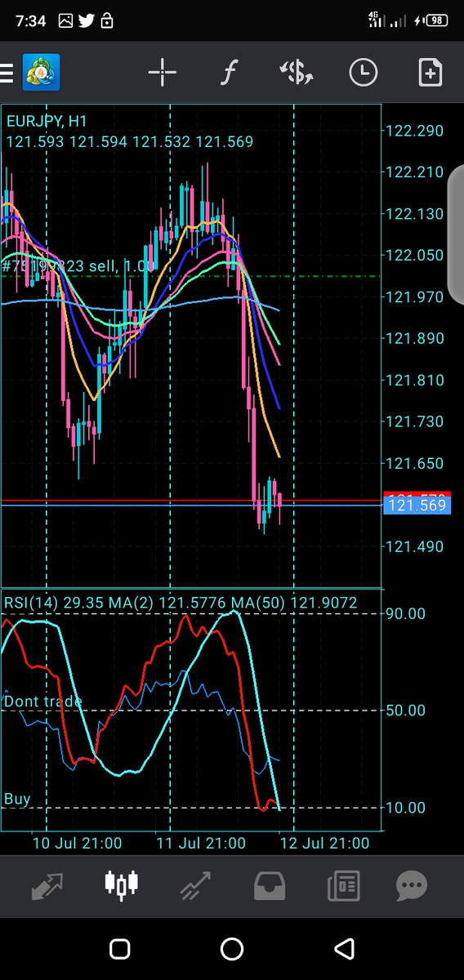Open the timeframe clock selector
Viewport: 464px width, 980px height.
pos(363,73)
